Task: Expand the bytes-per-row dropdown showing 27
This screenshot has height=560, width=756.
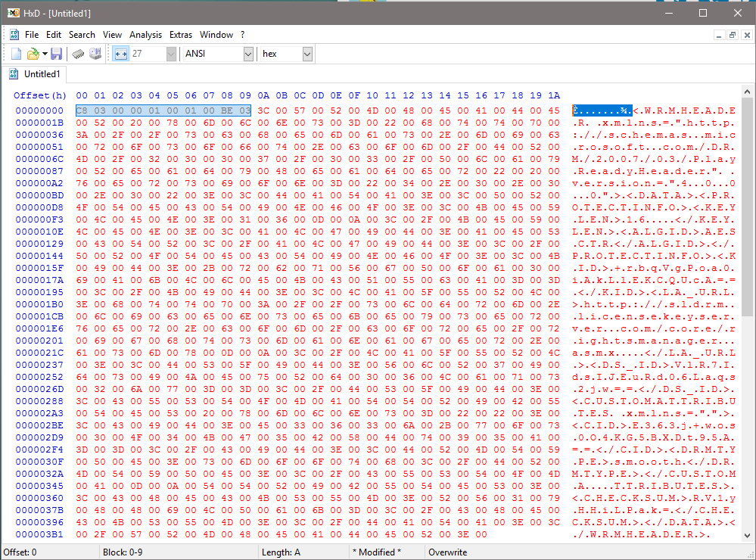Action: click(x=171, y=54)
